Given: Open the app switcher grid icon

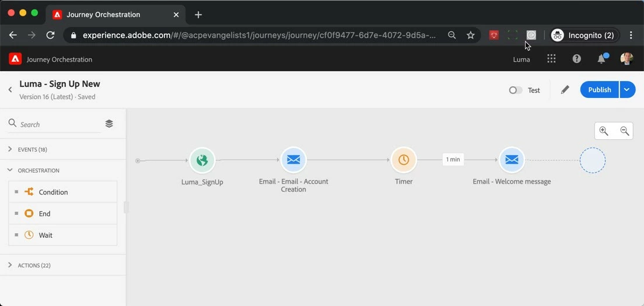Looking at the screenshot, I should pyautogui.click(x=551, y=59).
